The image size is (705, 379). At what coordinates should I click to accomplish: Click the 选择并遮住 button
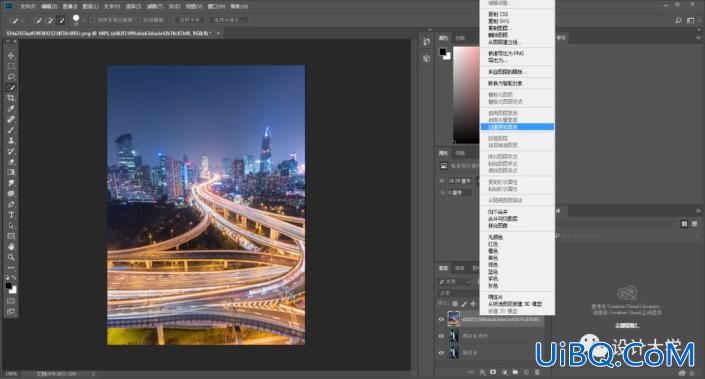coord(228,20)
